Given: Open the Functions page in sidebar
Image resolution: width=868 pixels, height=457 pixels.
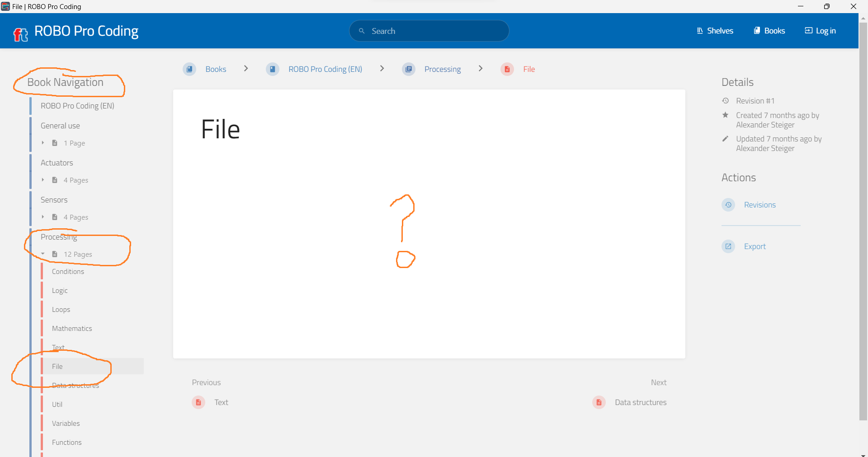Looking at the screenshot, I should 67,443.
